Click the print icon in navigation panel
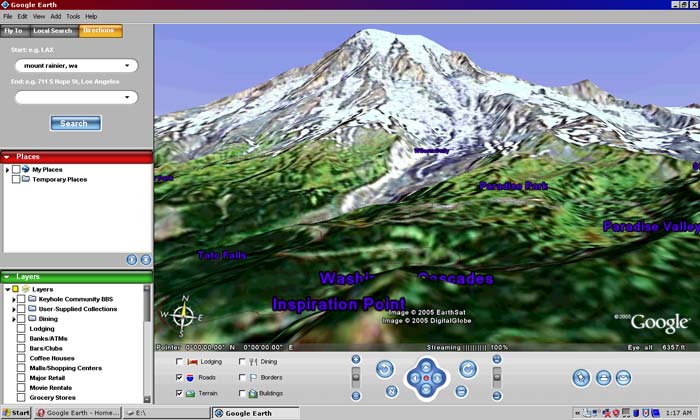700x420 pixels. tap(603, 377)
